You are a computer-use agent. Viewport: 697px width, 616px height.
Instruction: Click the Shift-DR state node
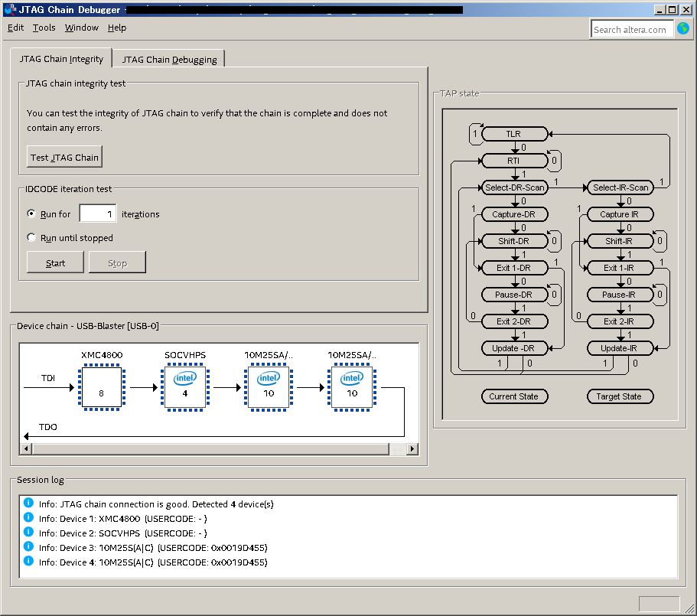(x=515, y=241)
